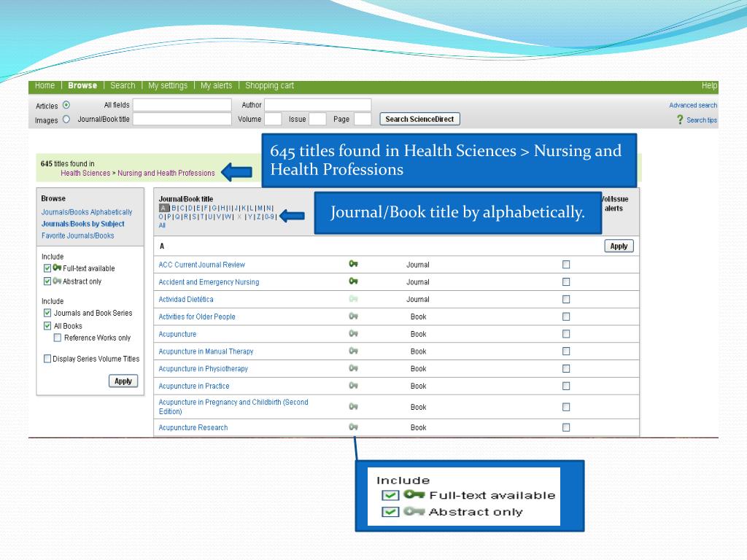Tick alert checkbox for Actividad Dietética
Screen dimensions: 747x560
pyautogui.click(x=566, y=299)
